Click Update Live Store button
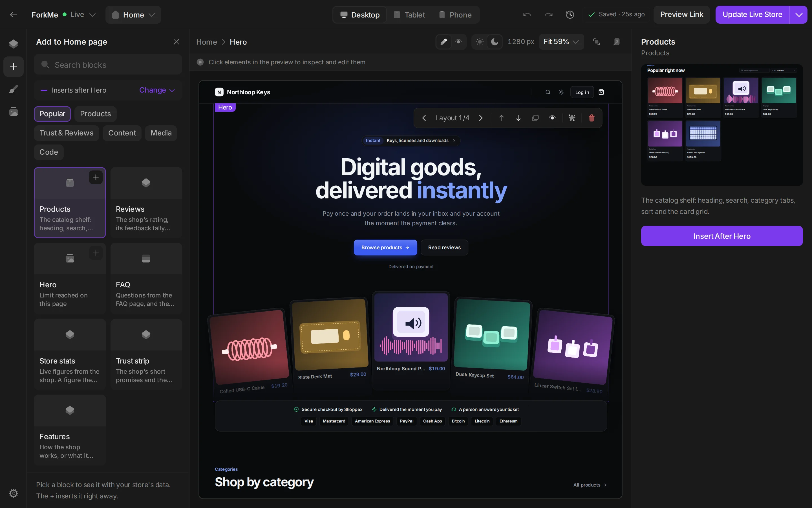Image resolution: width=812 pixels, height=508 pixels. click(x=752, y=14)
